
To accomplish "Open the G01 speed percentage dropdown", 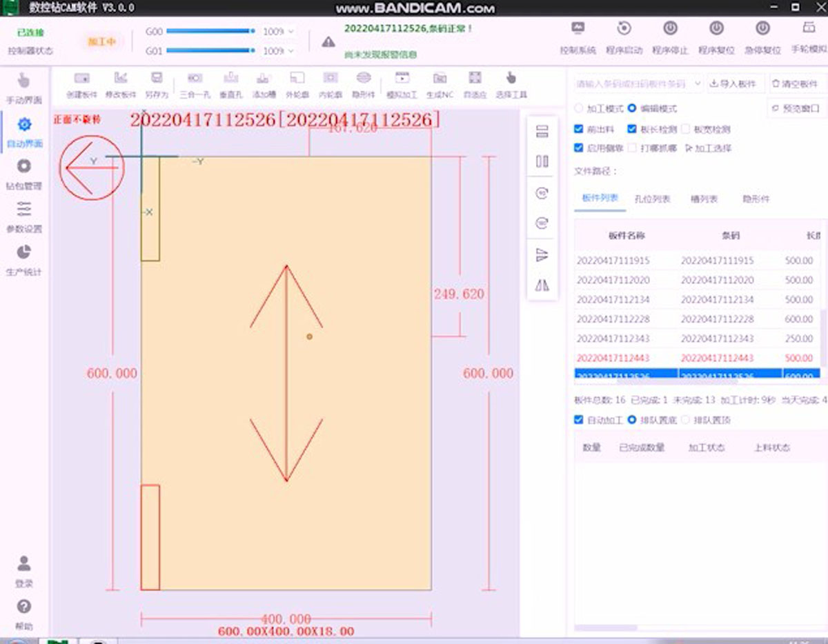I will pos(290,51).
